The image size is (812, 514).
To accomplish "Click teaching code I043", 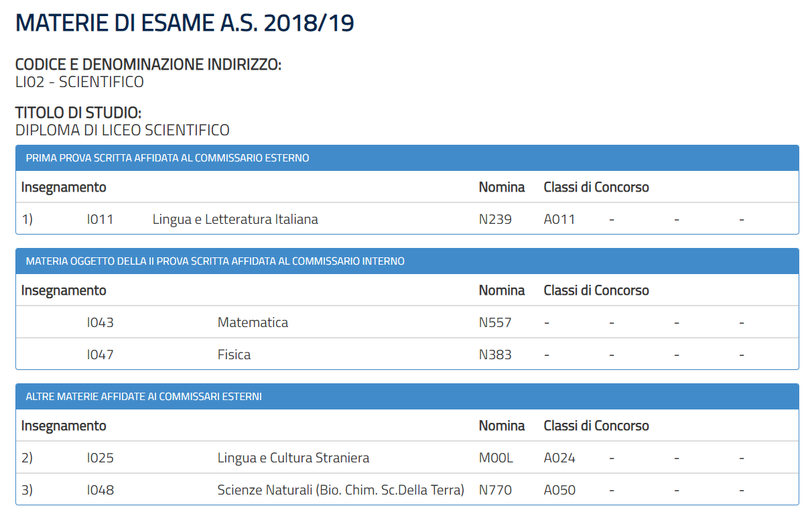I will [x=100, y=322].
